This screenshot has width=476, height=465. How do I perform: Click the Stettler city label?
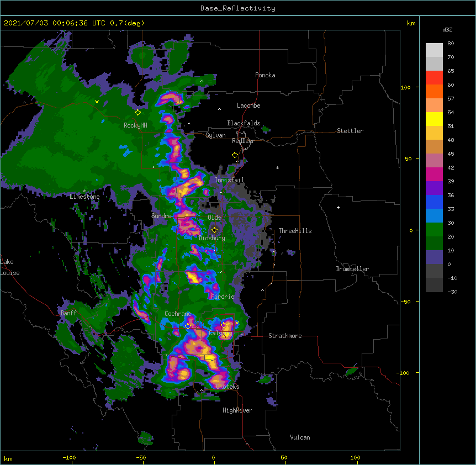pos(350,131)
